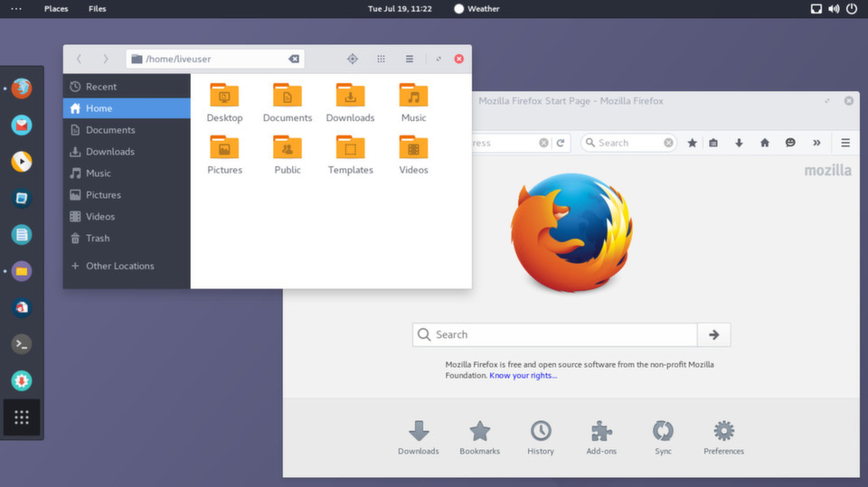Screen dimensions: 868x487
Task: Go to Firefox home page
Action: coord(765,143)
